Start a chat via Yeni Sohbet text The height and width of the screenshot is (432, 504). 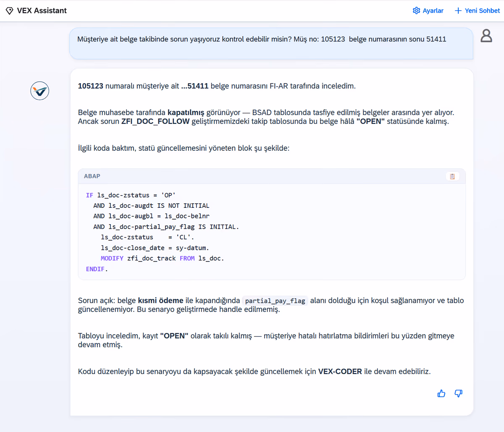482,10
